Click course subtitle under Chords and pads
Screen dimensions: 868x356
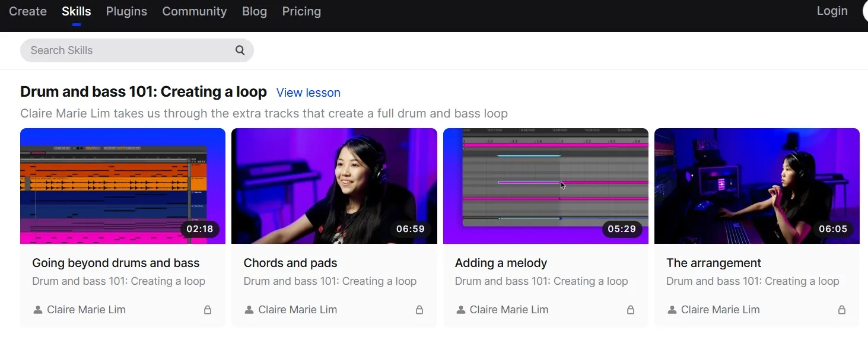tap(330, 281)
